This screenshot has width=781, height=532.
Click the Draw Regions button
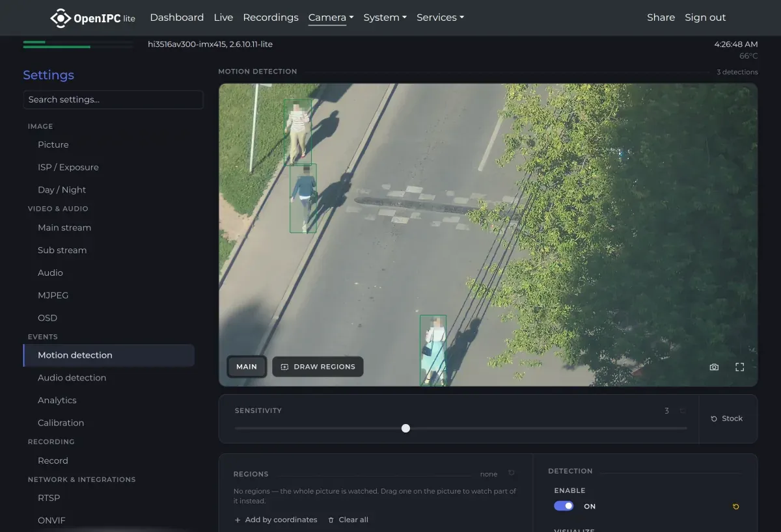(x=318, y=367)
